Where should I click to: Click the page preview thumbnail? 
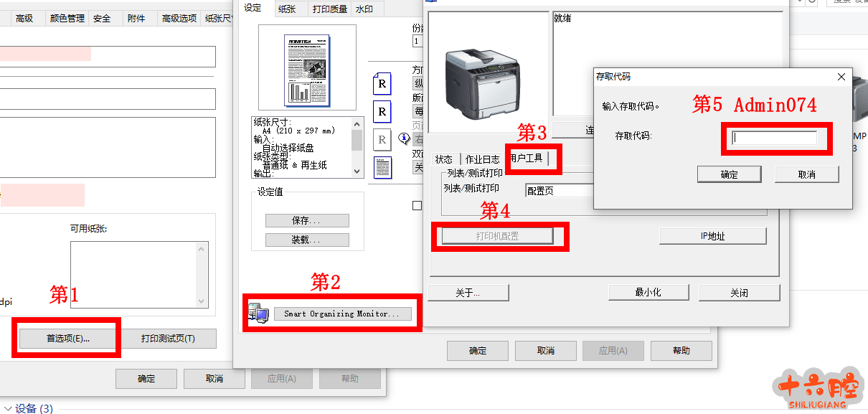307,69
